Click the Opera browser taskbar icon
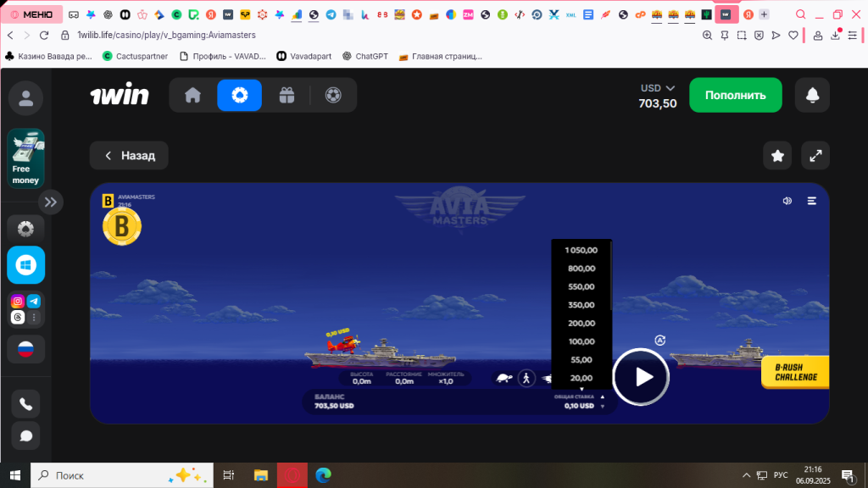Image resolution: width=868 pixels, height=488 pixels. tap(292, 475)
